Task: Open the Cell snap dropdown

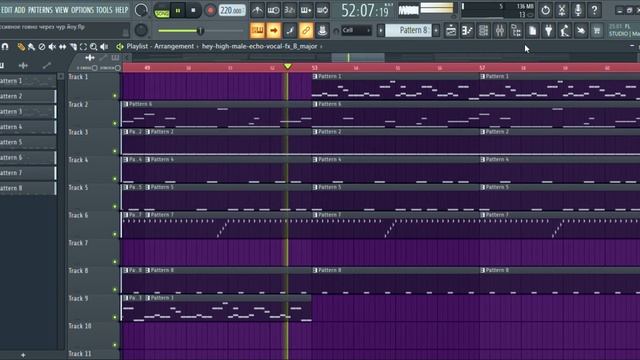Action: coord(356,30)
